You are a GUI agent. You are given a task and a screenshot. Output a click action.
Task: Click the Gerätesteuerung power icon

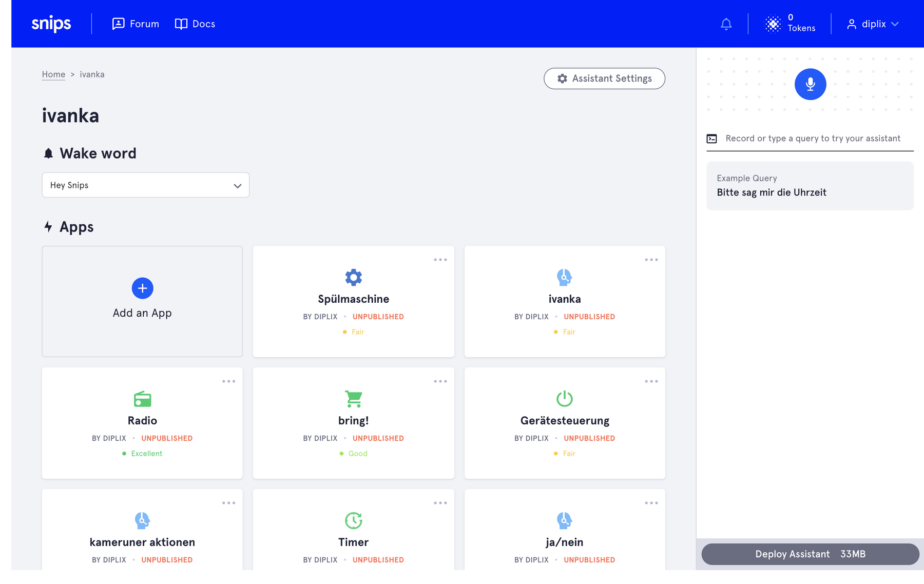[564, 399]
